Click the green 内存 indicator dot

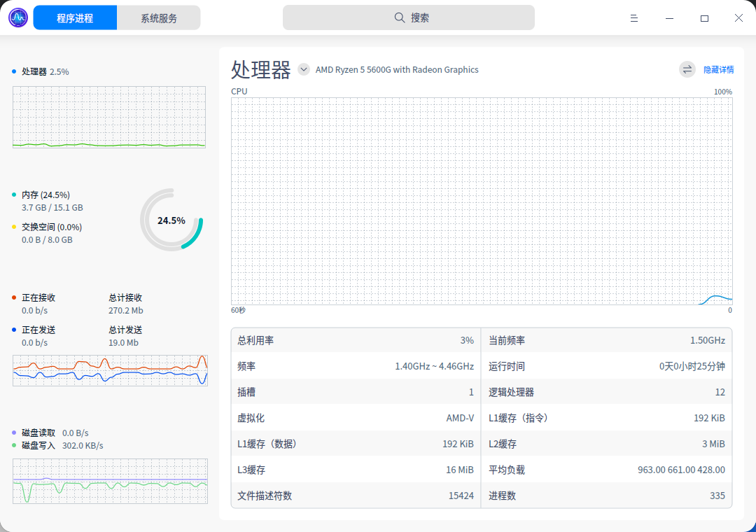click(12, 195)
